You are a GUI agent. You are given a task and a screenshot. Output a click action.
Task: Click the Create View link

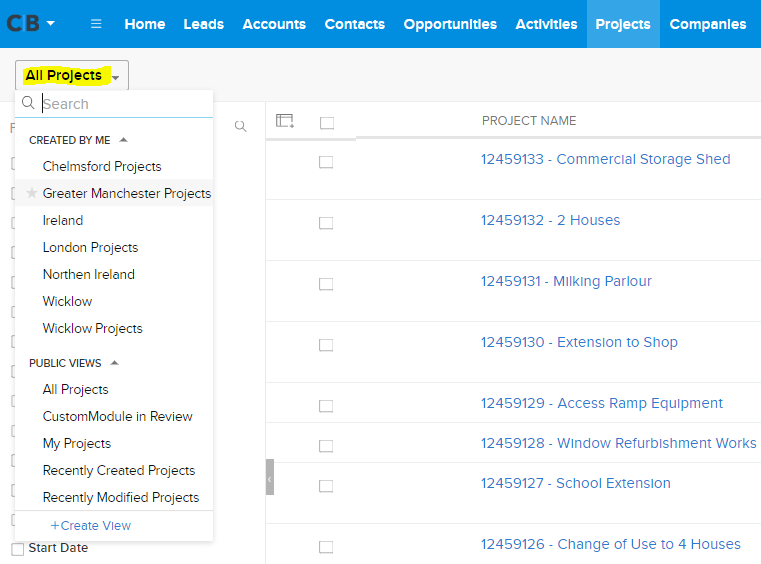click(91, 526)
